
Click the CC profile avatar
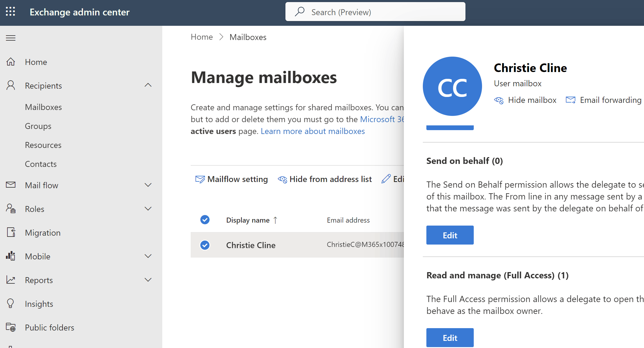click(452, 86)
